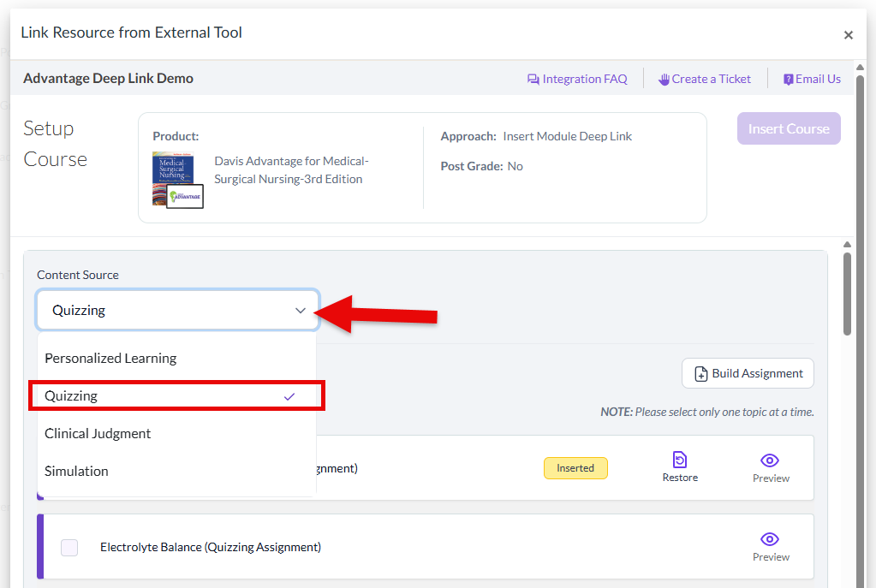This screenshot has height=588, width=876.
Task: Click the inner content panel scrollbar
Action: pyautogui.click(x=847, y=291)
